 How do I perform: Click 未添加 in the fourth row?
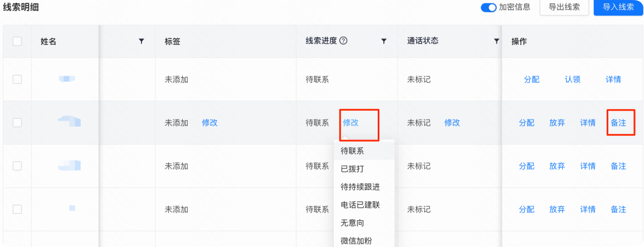177,209
